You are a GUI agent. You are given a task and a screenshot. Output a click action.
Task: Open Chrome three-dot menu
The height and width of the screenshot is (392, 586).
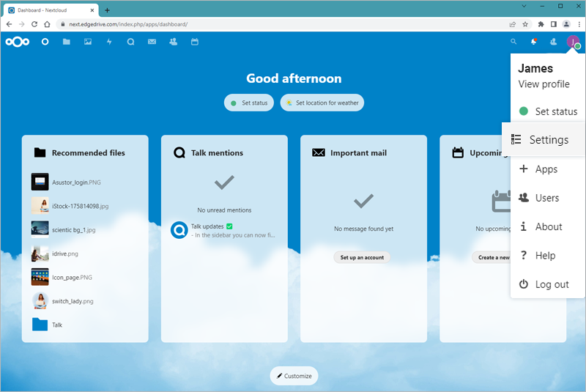coord(579,24)
